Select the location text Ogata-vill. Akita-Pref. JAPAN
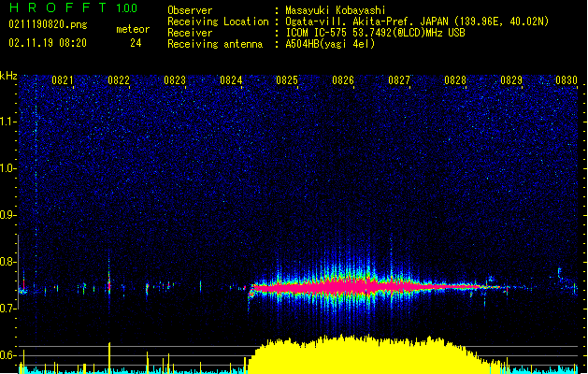The height and width of the screenshot is (374, 588). click(366, 22)
